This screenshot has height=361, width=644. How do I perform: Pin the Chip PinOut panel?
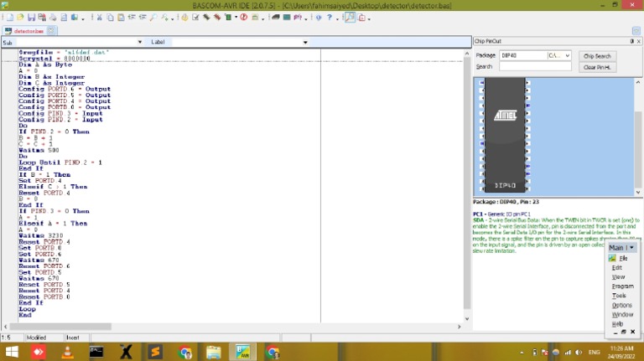631,41
